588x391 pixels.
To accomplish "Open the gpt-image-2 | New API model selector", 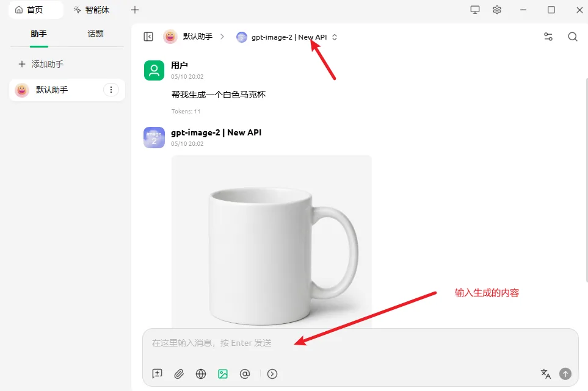I will click(287, 37).
